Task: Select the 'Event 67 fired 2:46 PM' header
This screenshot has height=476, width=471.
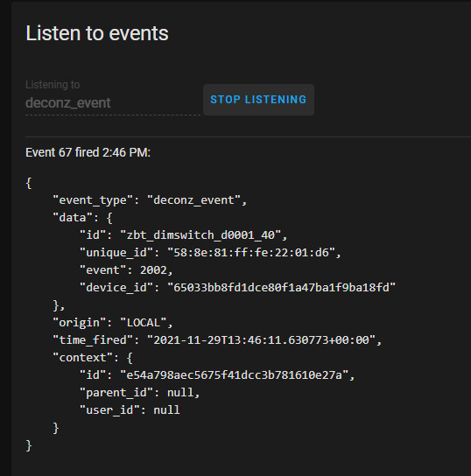Action: click(x=88, y=152)
